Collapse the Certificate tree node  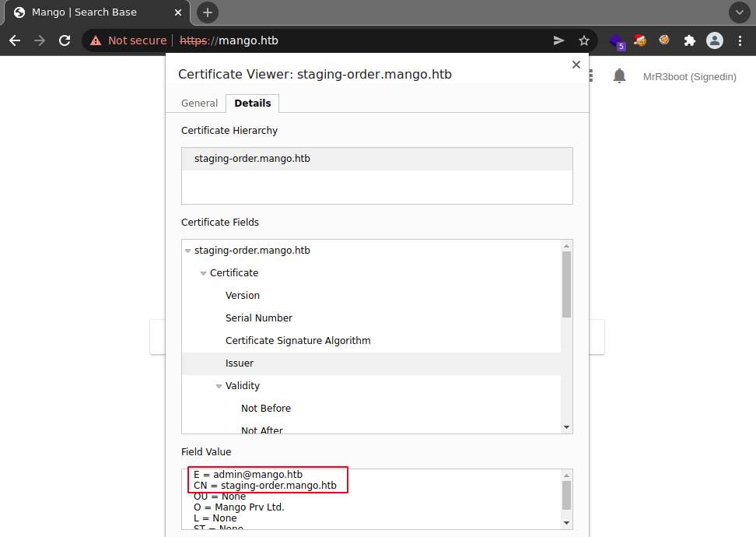point(204,273)
